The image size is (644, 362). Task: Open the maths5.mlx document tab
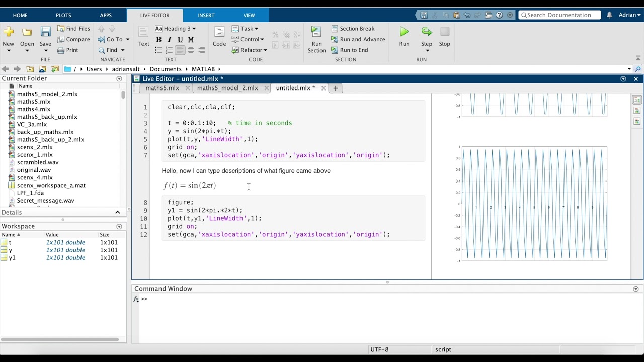tap(162, 88)
